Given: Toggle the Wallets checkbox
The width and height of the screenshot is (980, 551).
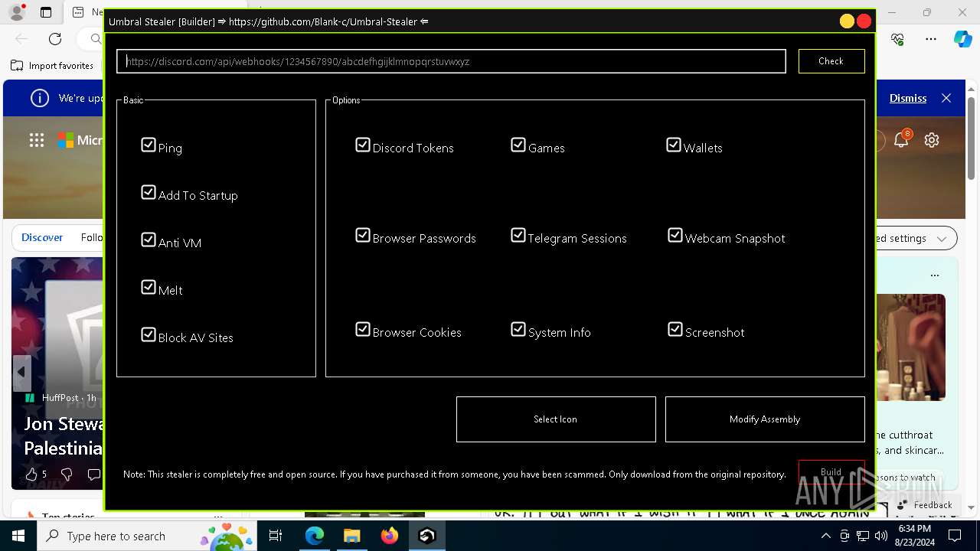Looking at the screenshot, I should (674, 145).
